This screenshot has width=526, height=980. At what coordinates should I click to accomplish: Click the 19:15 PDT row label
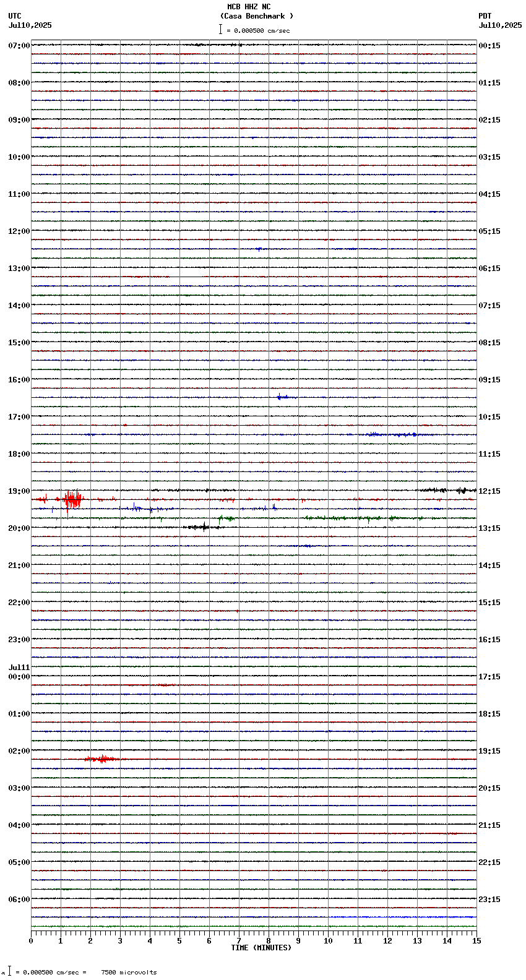tap(489, 751)
